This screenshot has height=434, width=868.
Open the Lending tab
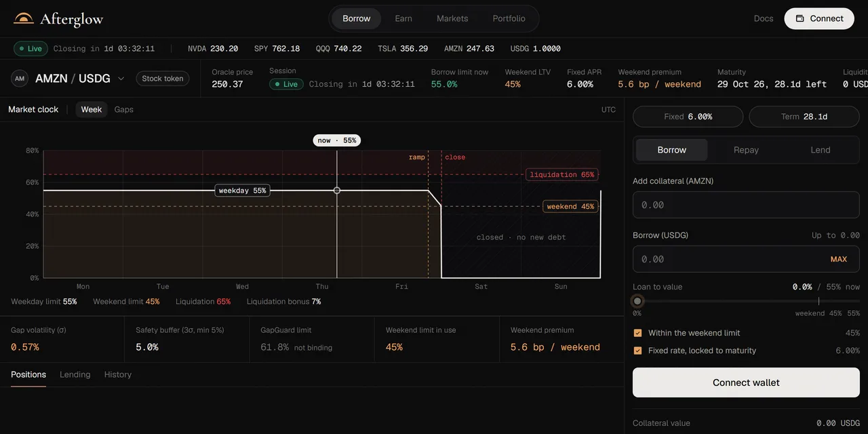(x=75, y=374)
